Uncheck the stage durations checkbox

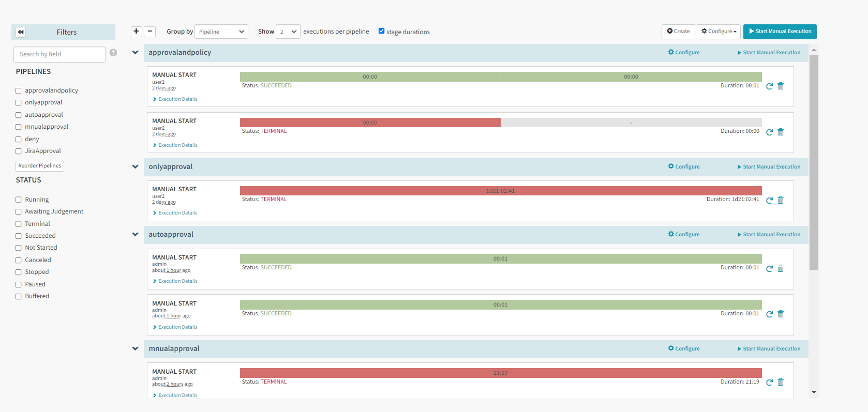tap(381, 31)
